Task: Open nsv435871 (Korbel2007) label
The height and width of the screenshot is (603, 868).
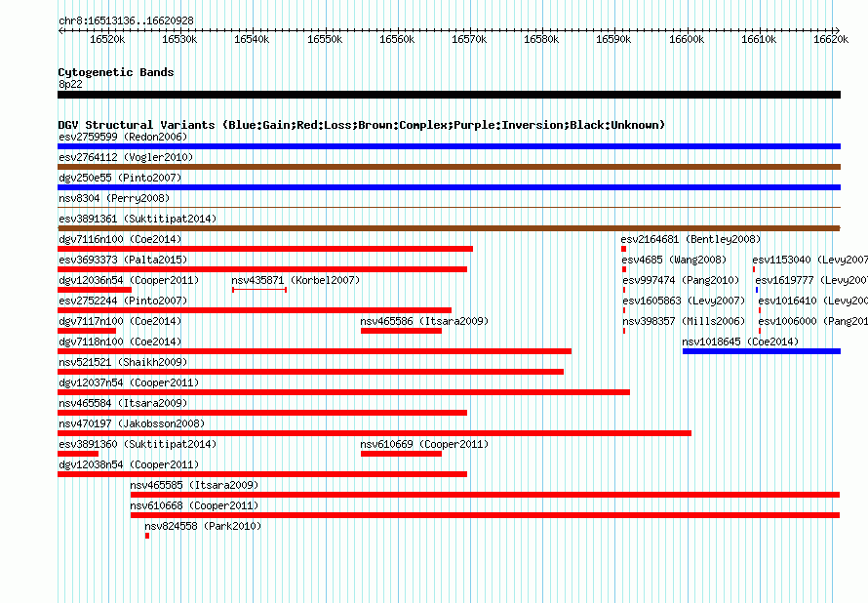Action: pyautogui.click(x=296, y=280)
